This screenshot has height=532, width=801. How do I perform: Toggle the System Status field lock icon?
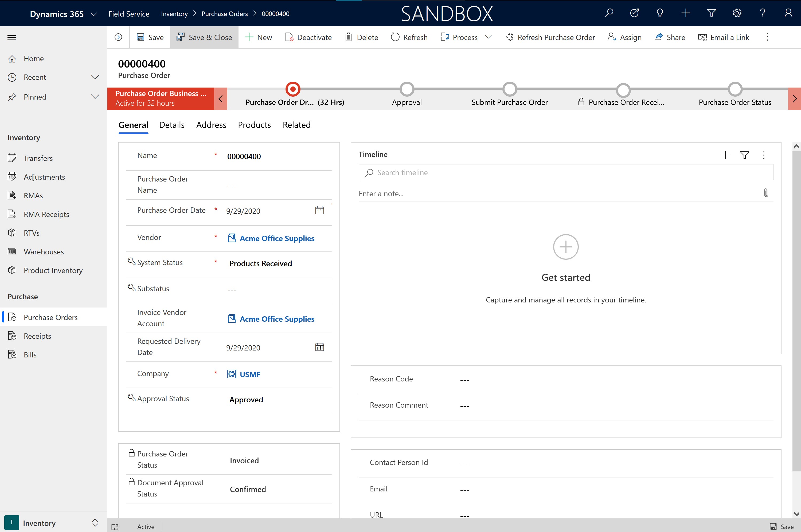(131, 262)
